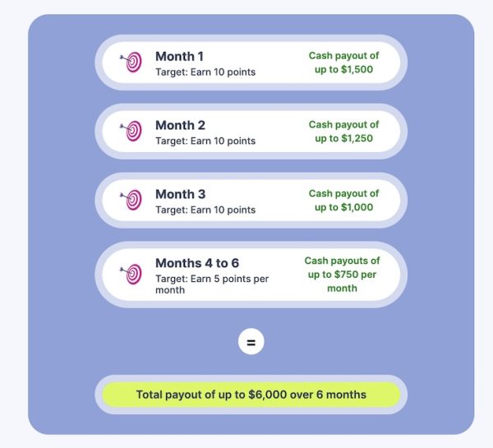Click the $750 per month payout text

click(x=342, y=275)
